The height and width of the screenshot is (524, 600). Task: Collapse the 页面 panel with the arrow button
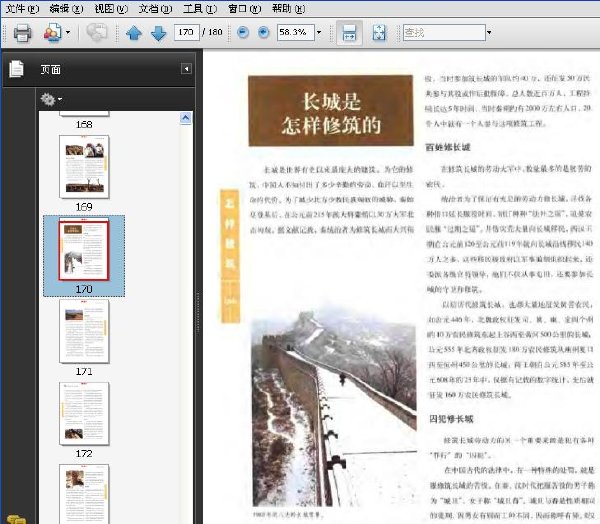[186, 69]
